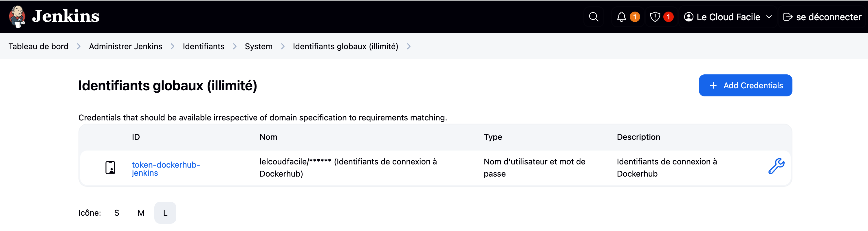This screenshot has width=868, height=231.
Task: Select medium icon size M
Action: (x=141, y=213)
